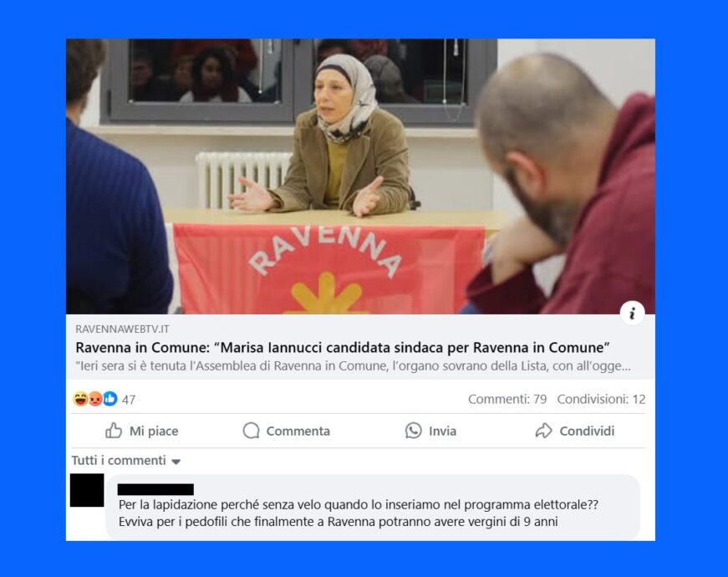Viewport: 728px width, 577px height.
Task: Click the Commenta speech bubble icon
Action: pos(252,431)
